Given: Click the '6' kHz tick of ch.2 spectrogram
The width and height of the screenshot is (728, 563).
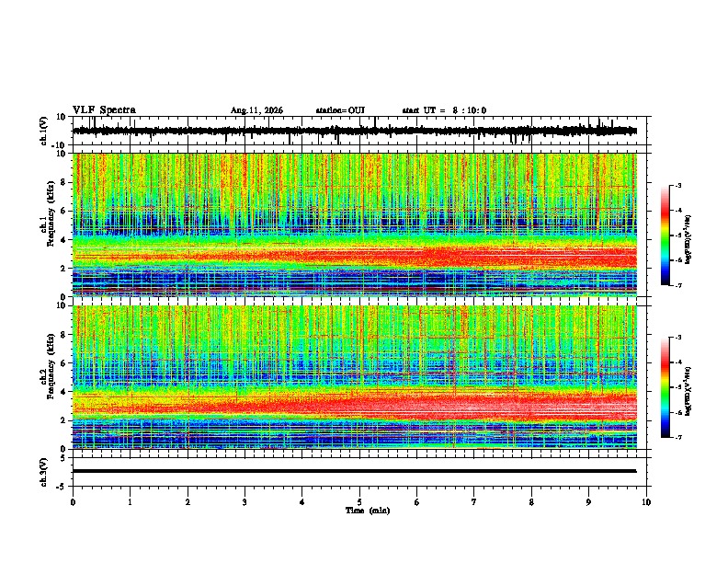Looking at the screenshot, I should click(x=63, y=363).
